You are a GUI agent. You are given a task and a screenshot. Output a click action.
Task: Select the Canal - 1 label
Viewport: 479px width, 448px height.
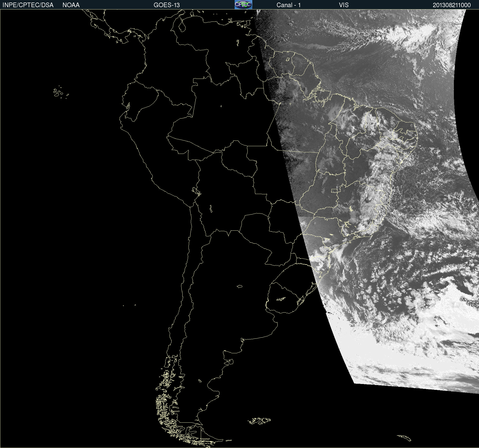point(288,5)
